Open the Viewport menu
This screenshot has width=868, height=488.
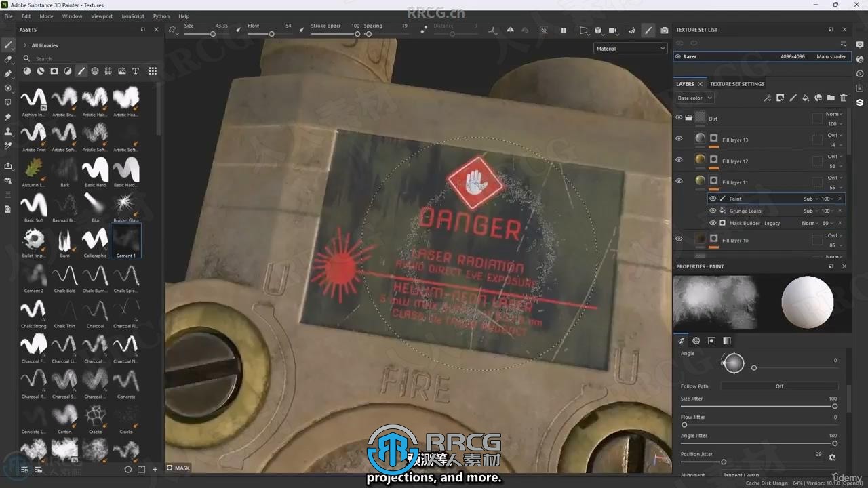coord(102,16)
